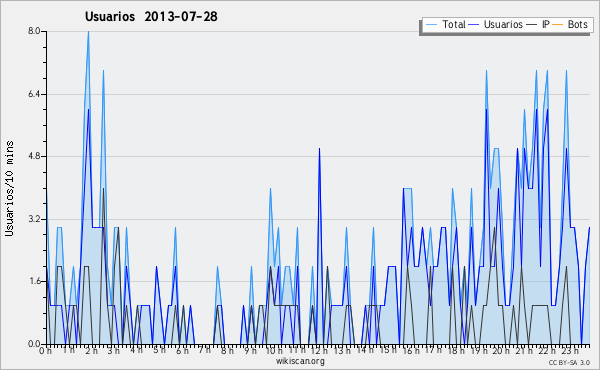Click the light blue Total line swatch
The width and height of the screenshot is (600, 370).
pos(431,25)
